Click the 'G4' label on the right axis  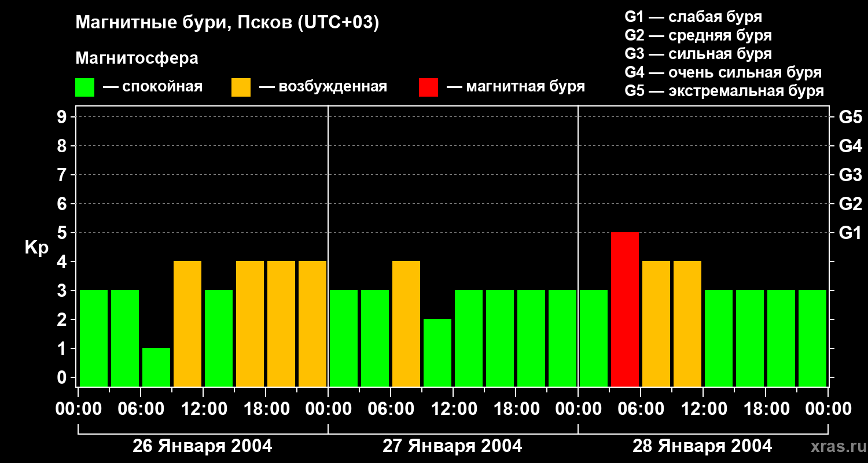pyautogui.click(x=850, y=146)
